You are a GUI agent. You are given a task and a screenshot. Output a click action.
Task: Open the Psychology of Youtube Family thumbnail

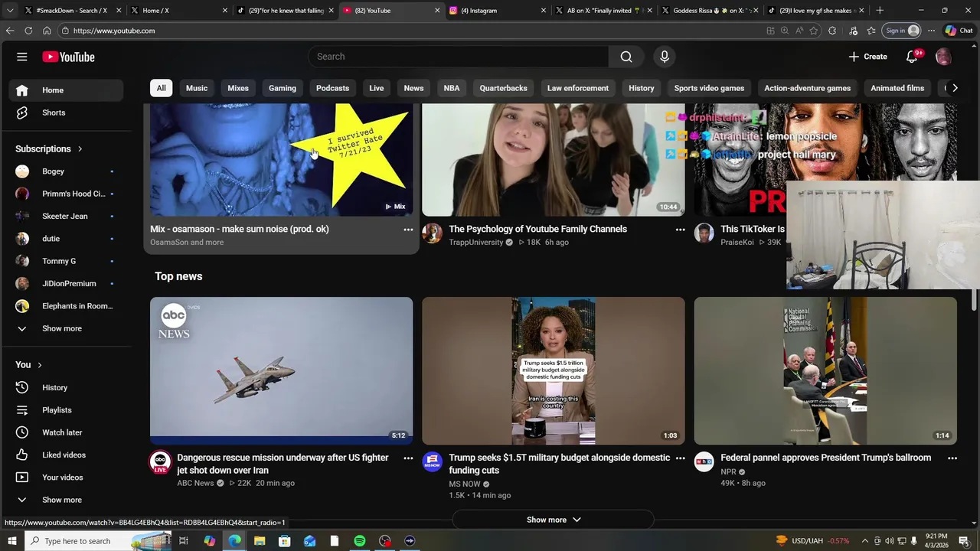tap(553, 160)
